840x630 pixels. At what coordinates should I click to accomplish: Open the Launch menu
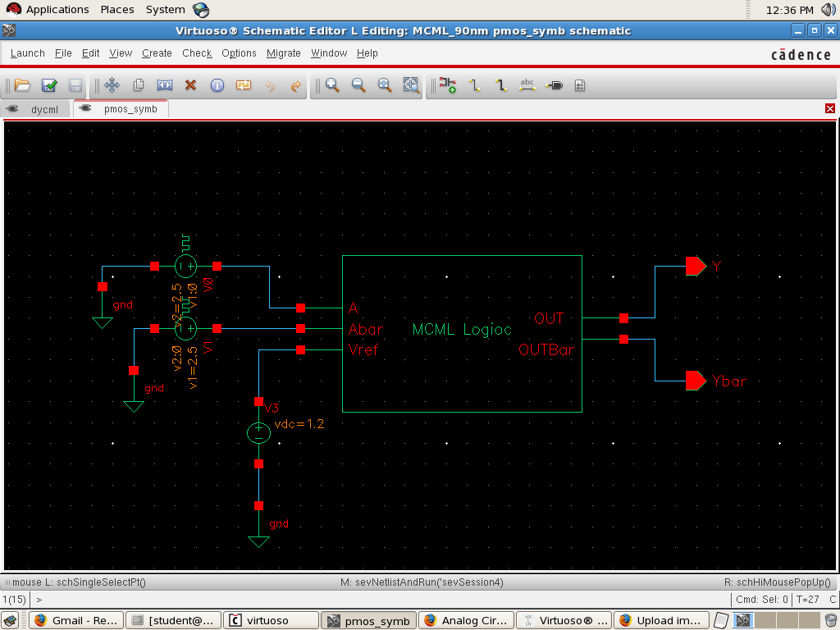(28, 53)
